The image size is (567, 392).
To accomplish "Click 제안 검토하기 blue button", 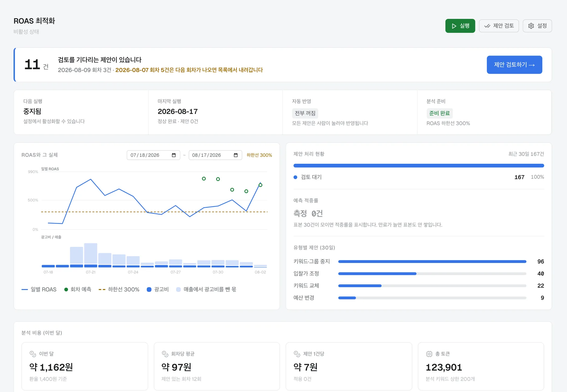I will tap(514, 65).
